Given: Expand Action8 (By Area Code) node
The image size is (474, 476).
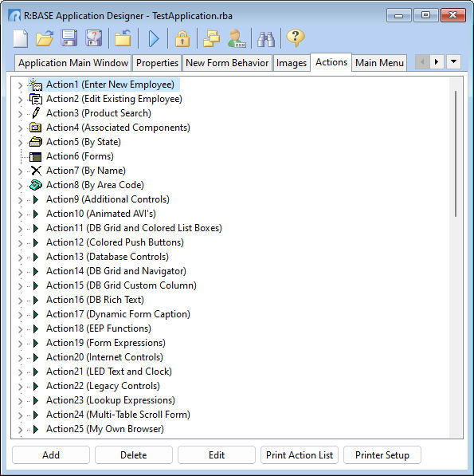Looking at the screenshot, I should click(x=20, y=186).
